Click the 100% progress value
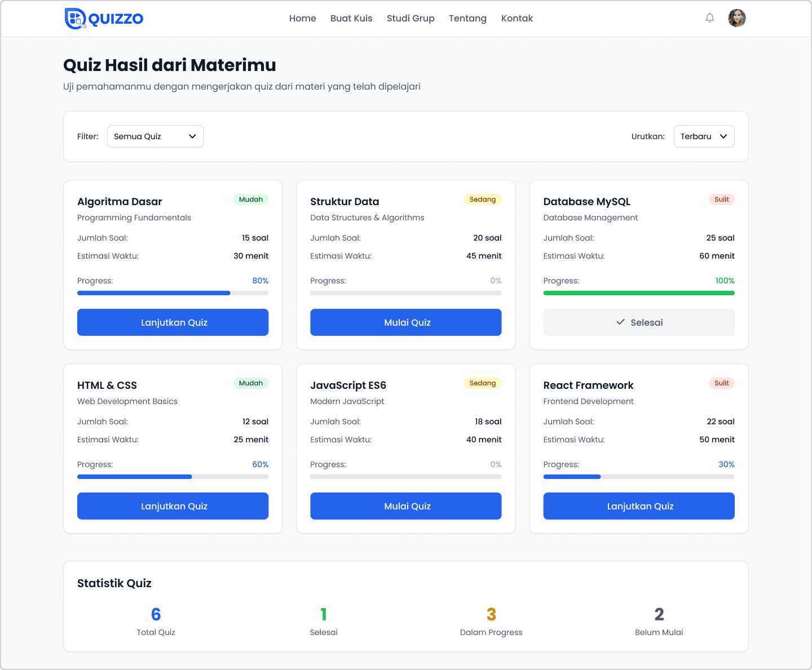812x670 pixels. coord(725,281)
